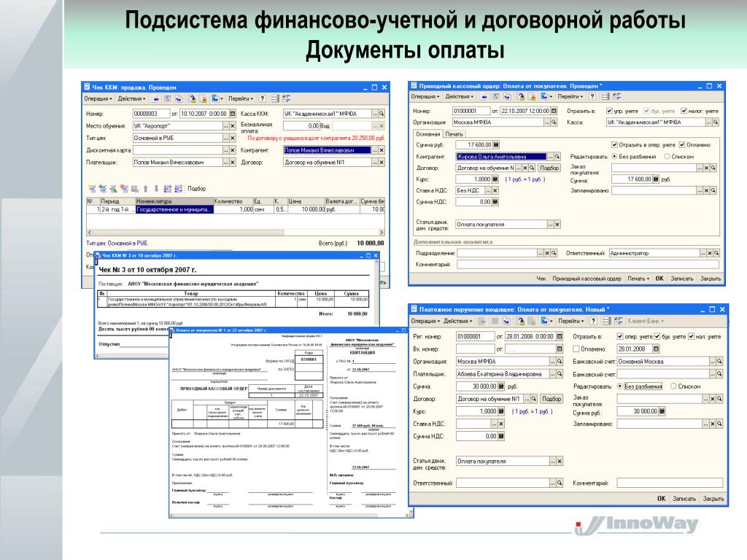Open Операция dropdown in Чек ККМ window
Viewport: 747px width, 560px height.
[98, 98]
